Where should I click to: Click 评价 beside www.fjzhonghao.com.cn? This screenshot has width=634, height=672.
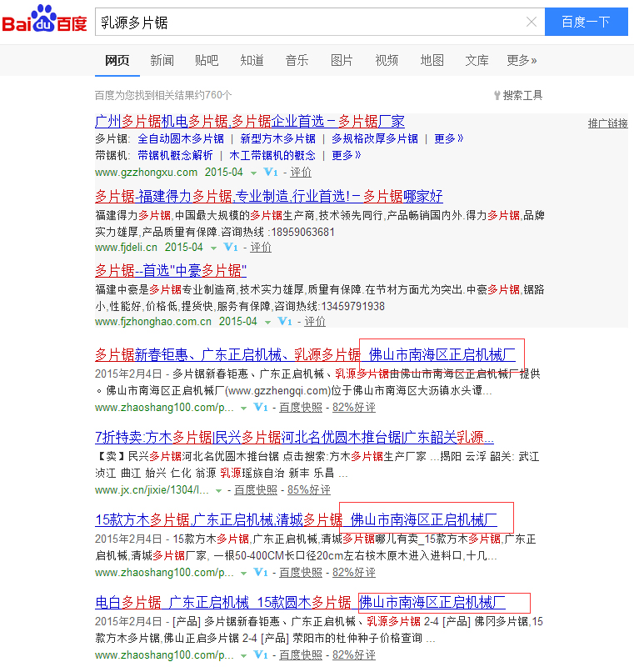[x=315, y=322]
